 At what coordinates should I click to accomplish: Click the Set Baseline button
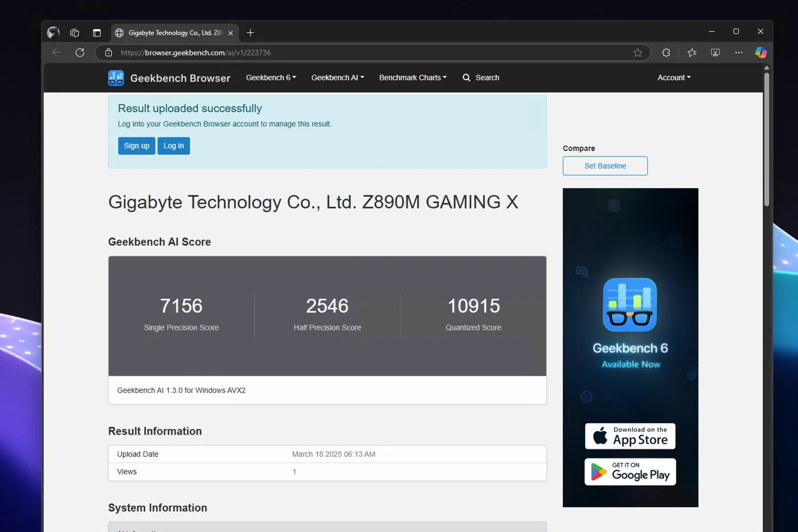(x=605, y=166)
